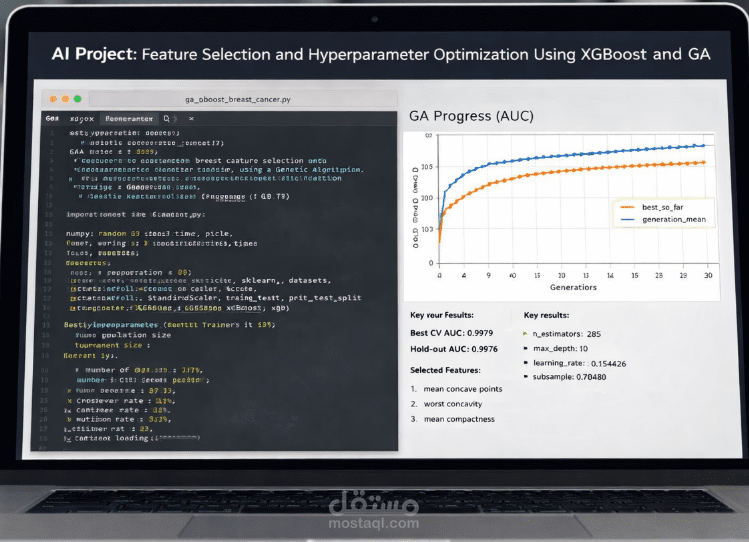The width and height of the screenshot is (749, 542).
Task: Click the last data point of the orange curve
Action: click(x=703, y=162)
